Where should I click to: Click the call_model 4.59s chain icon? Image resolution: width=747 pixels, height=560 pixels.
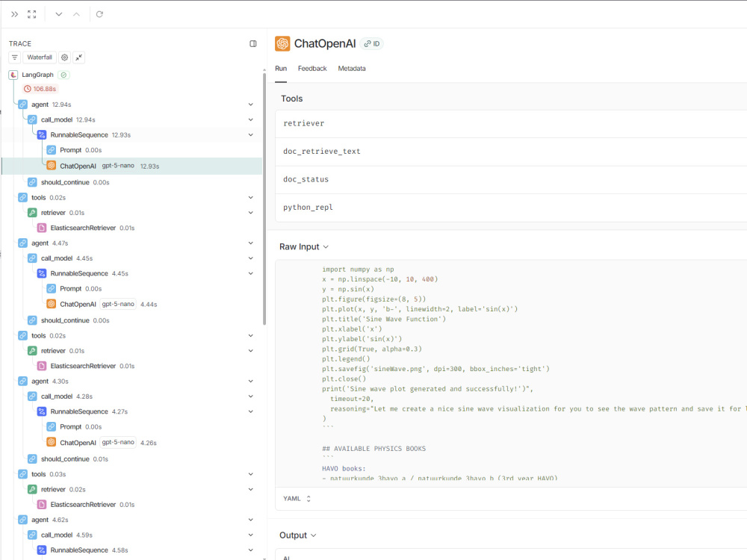coord(32,535)
